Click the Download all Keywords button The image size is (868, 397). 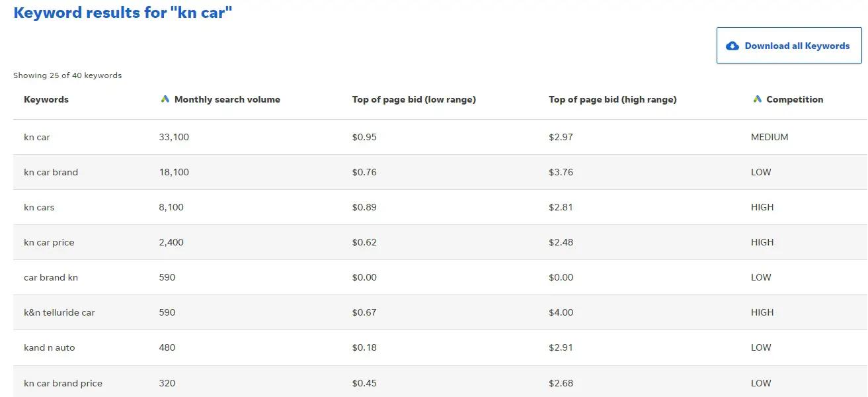789,46
